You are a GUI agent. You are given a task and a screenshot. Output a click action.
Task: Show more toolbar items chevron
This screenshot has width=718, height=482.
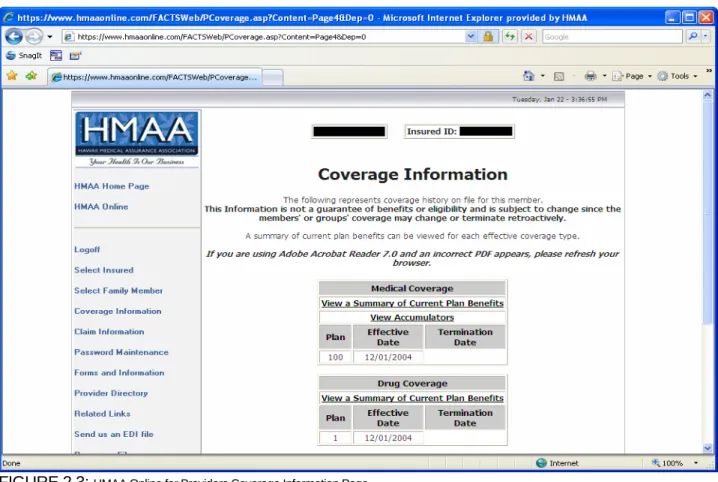coord(709,71)
